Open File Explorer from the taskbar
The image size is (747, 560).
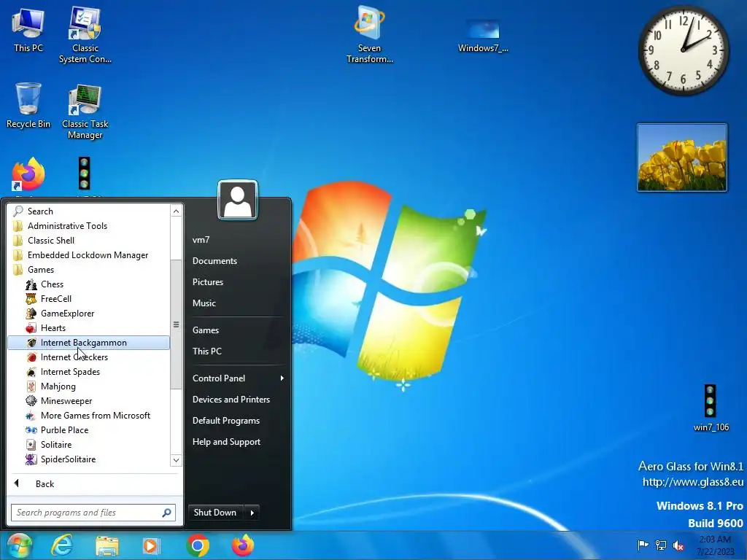[x=107, y=545]
